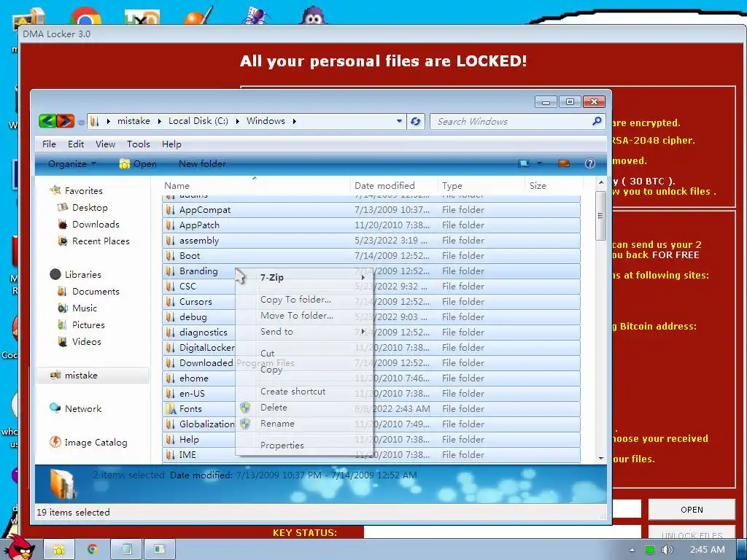The height and width of the screenshot is (560, 747).
Task: Click the change view icon
Action: tap(524, 164)
